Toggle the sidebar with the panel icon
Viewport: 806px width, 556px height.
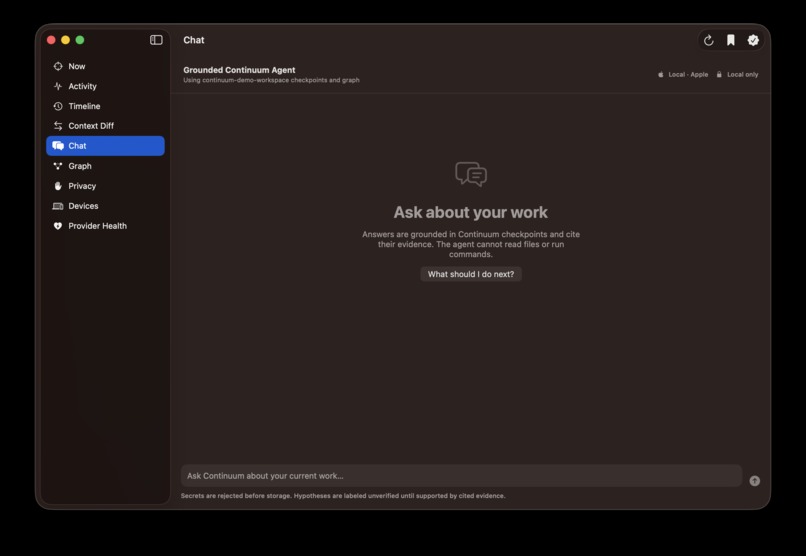coord(156,40)
